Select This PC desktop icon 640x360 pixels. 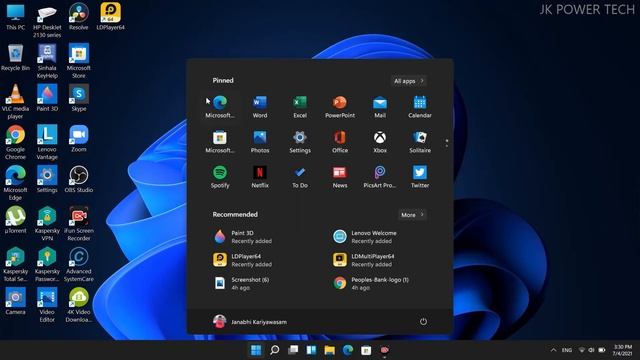pyautogui.click(x=16, y=16)
